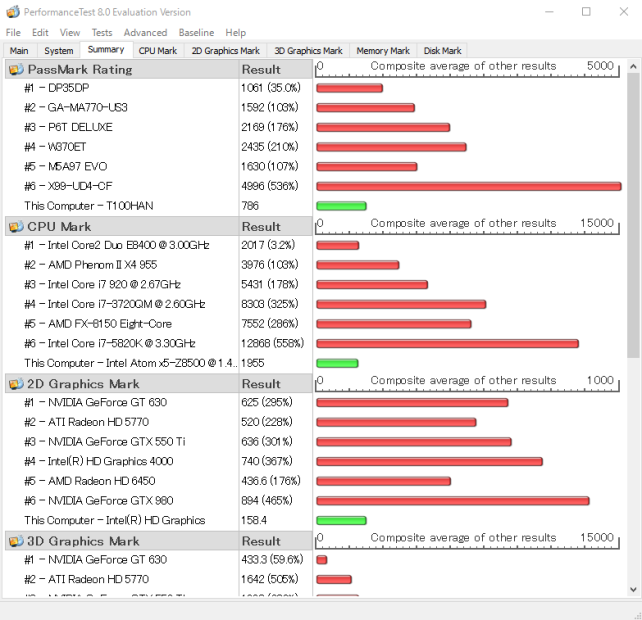Click the PerformanceTest app icon in title bar
This screenshot has height=620, width=642.
(13, 12)
